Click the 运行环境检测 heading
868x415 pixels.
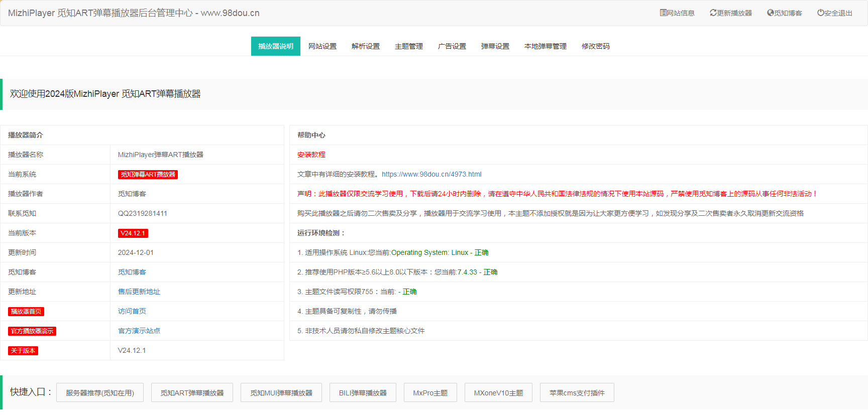(x=321, y=233)
